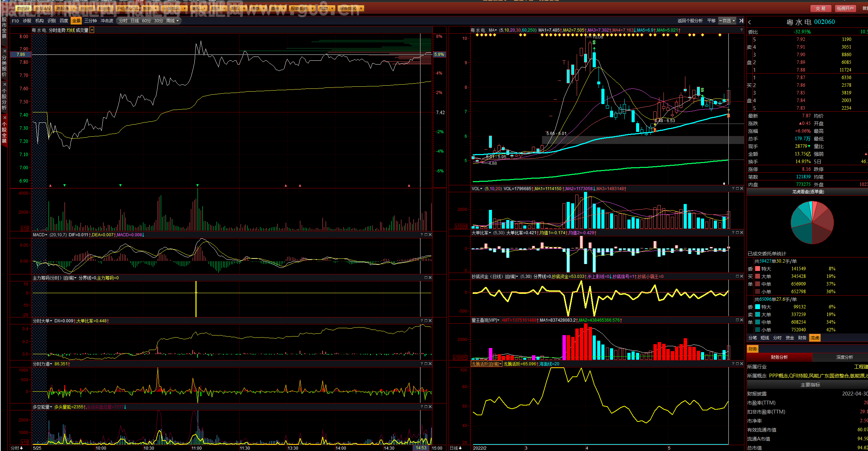868x451 pixels.
Task: Switch chart to 分时 period
Action: [123, 21]
